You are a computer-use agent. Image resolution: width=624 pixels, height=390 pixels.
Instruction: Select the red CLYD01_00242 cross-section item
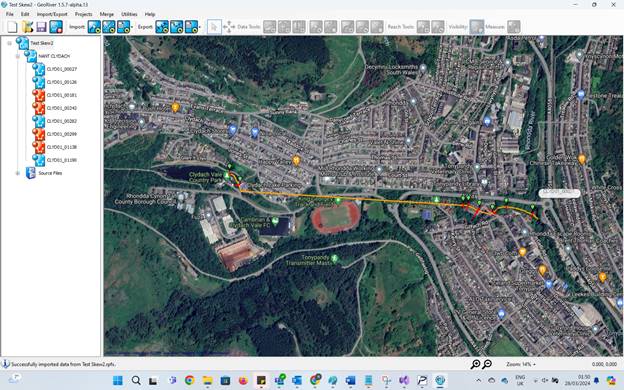pyautogui.click(x=62, y=108)
